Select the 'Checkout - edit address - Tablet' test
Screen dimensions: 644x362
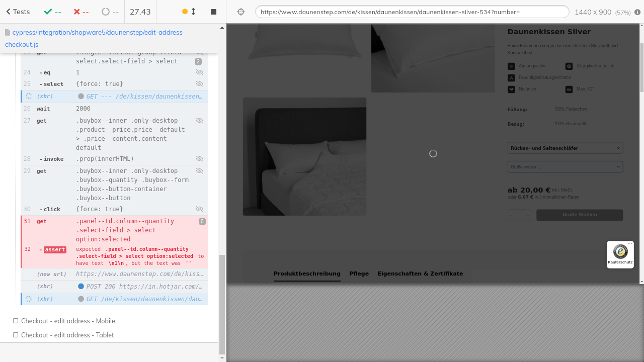pos(67,335)
